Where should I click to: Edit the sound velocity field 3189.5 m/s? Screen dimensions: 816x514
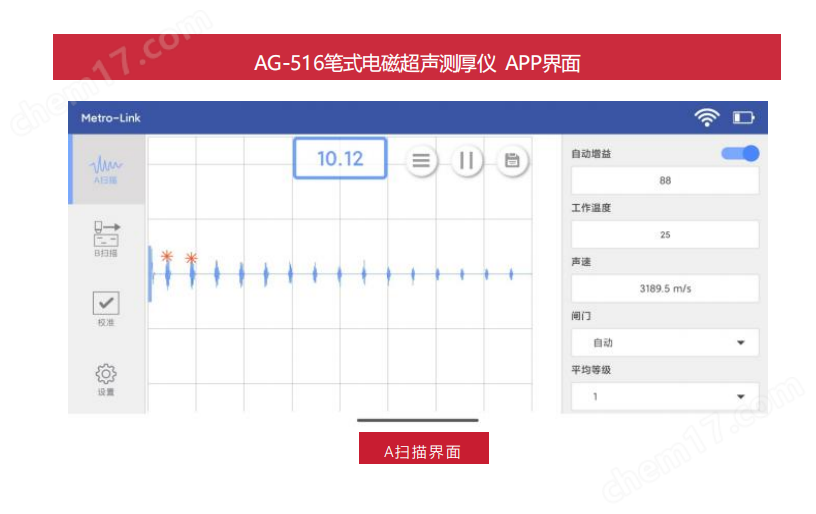[665, 288]
